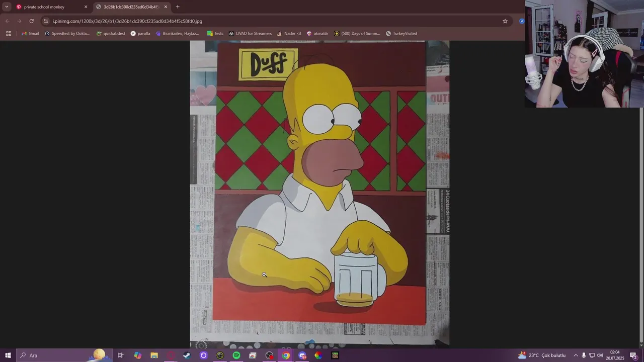Open Spotify from the taskbar
Screen dimensions: 644x362
236,355
